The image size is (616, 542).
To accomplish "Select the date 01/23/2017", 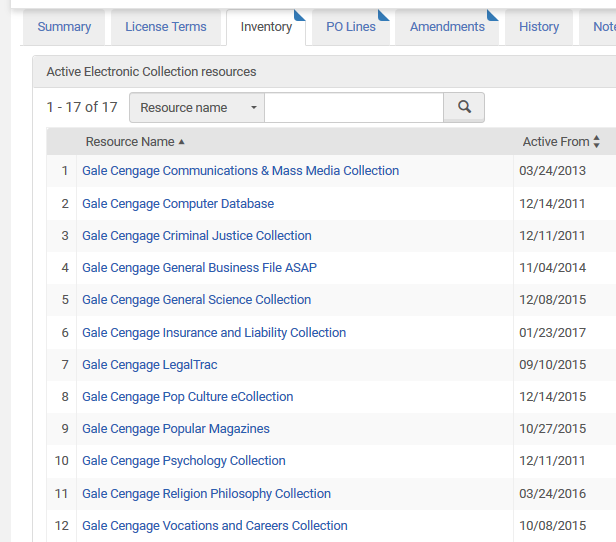I will [552, 333].
